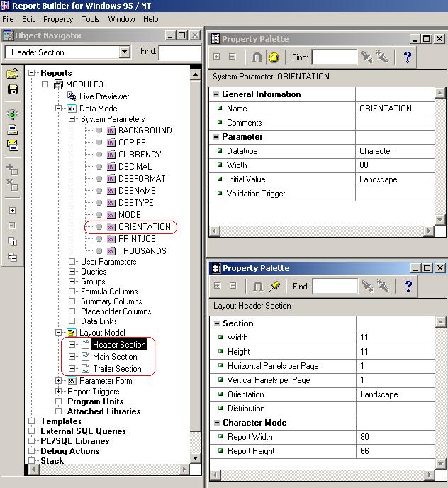The image size is (448, 488).
Task: Open the Tools menu
Action: (90, 19)
